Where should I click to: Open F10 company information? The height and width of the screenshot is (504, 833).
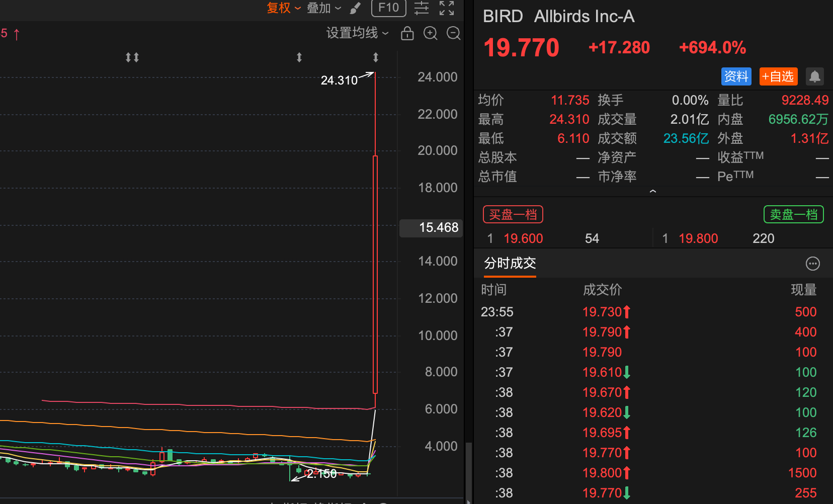[x=389, y=8]
